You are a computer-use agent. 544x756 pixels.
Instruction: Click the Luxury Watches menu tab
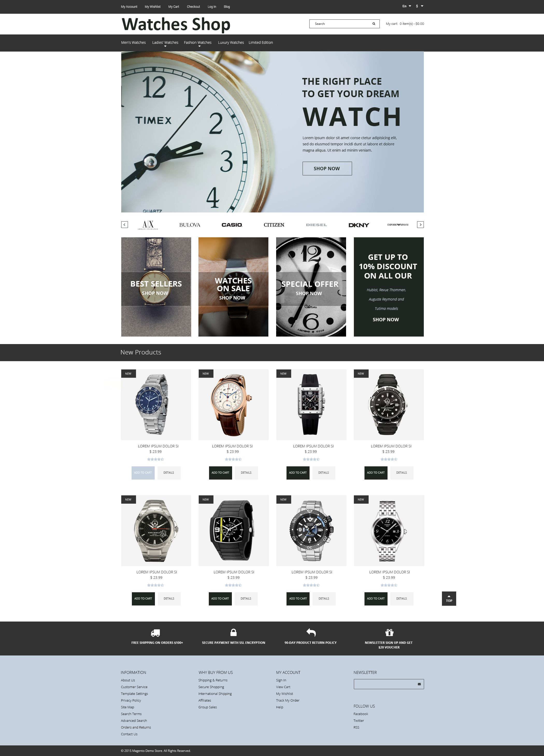click(x=230, y=42)
